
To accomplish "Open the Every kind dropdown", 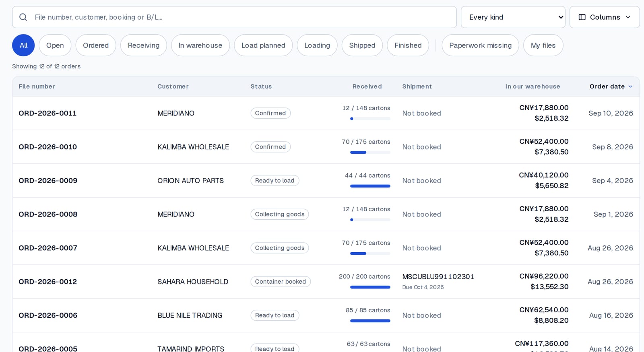I will (x=513, y=17).
